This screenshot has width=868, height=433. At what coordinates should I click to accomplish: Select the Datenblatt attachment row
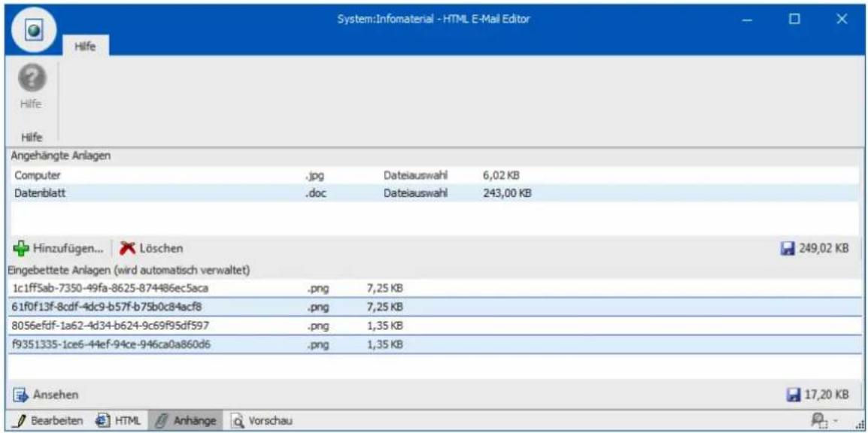(x=434, y=193)
